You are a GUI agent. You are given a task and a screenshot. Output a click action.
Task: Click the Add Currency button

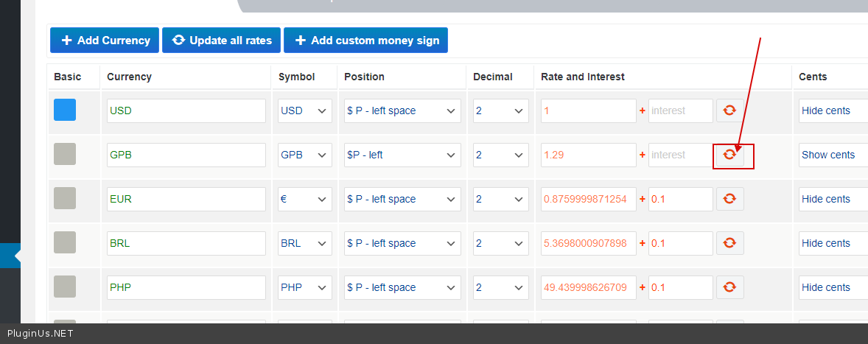click(104, 41)
